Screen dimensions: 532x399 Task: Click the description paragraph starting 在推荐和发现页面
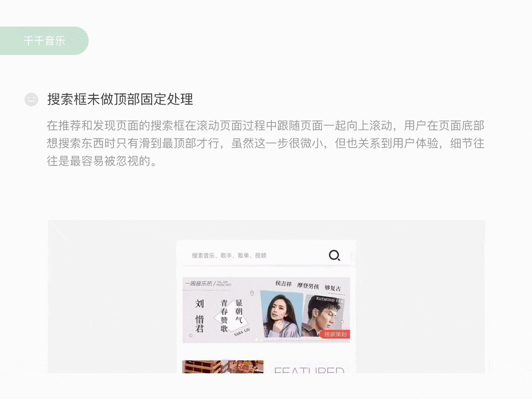tap(266, 143)
